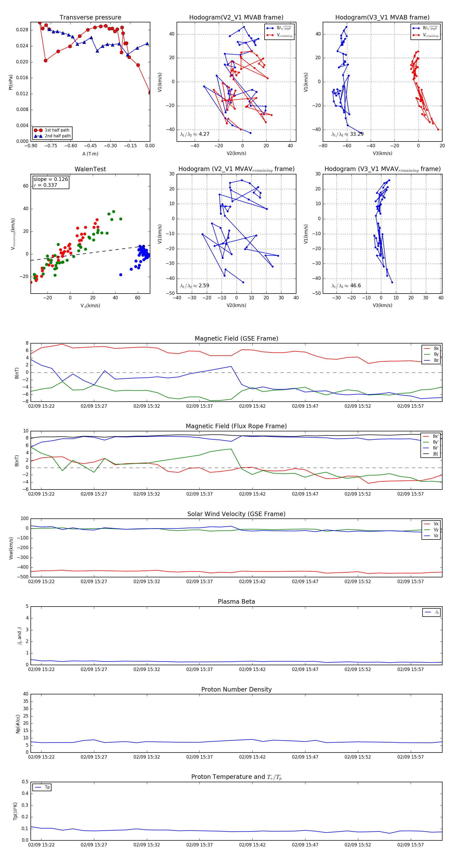Click the "Solar Wind Velocity (GSE Frame)" title
Image resolution: width=473 pixels, height=868 pixels.
[x=236, y=514]
